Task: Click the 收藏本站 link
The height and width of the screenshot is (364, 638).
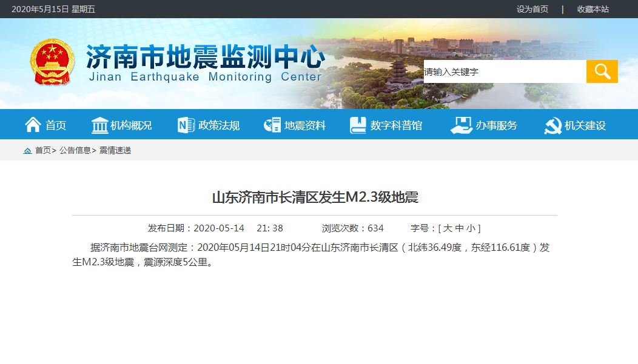Action: pos(593,9)
